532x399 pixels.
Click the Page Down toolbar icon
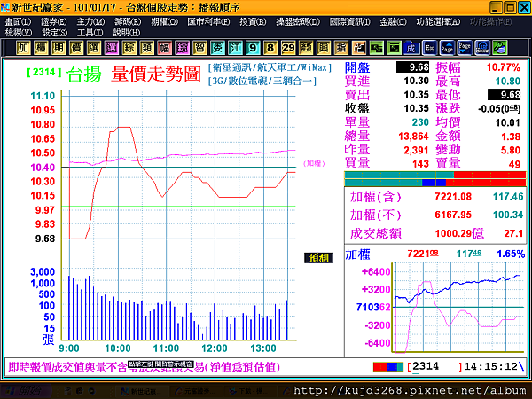pyautogui.click(x=465, y=48)
